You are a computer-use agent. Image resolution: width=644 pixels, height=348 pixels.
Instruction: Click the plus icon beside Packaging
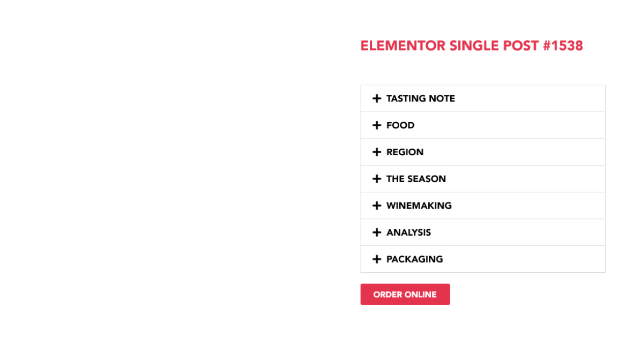pyautogui.click(x=377, y=260)
